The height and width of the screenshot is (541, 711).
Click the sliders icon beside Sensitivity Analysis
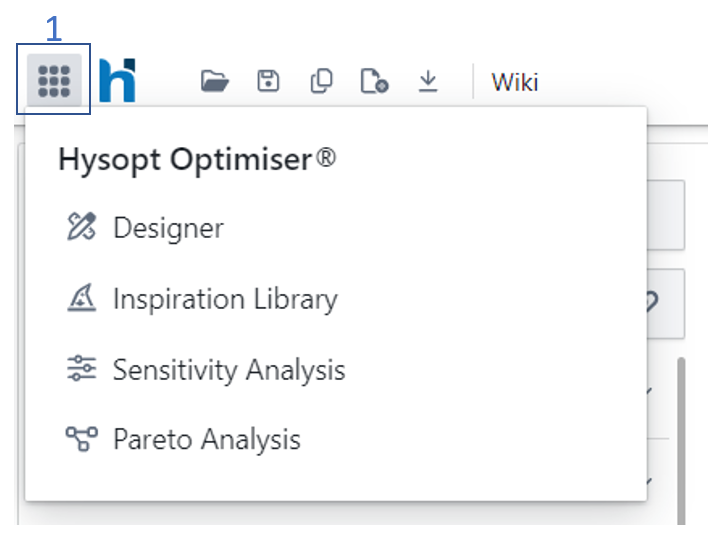click(x=80, y=369)
